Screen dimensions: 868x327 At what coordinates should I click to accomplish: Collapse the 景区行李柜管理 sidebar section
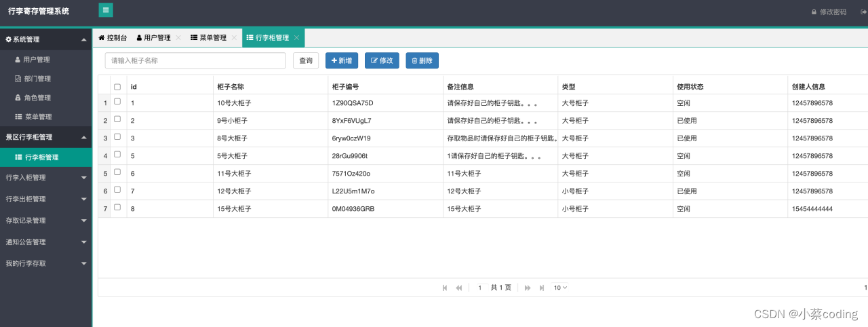[x=45, y=137]
